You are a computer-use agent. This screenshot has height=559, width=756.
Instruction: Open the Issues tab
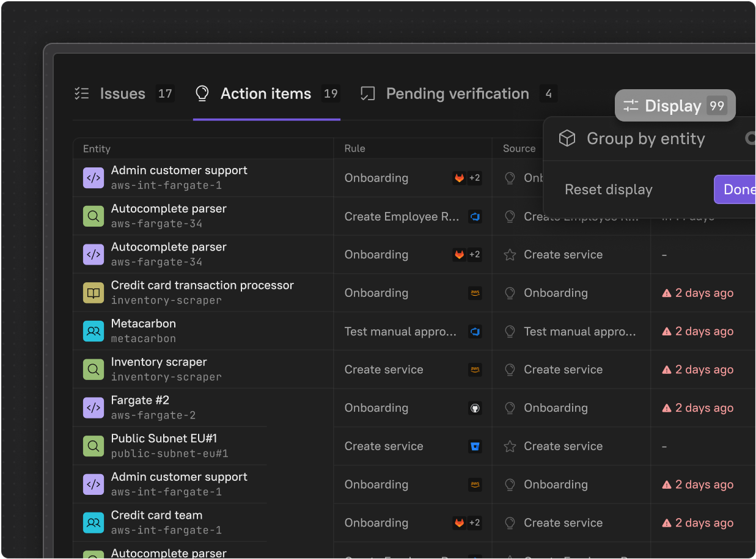(x=124, y=93)
